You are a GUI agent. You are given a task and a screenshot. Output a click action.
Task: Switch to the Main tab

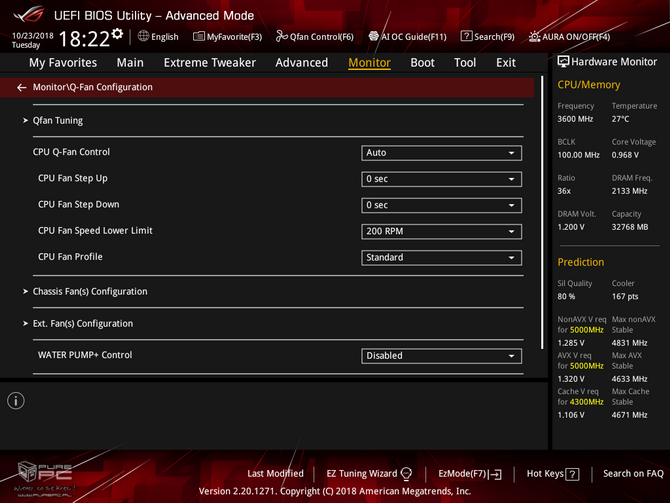click(x=130, y=63)
